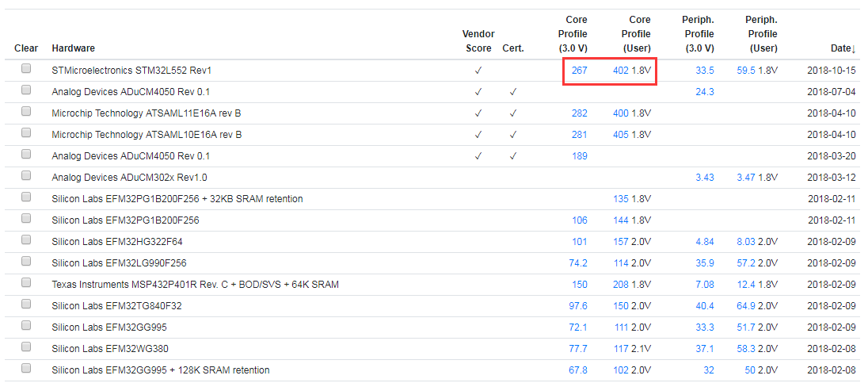Open the 3.47 peripheral user score link

(746, 178)
